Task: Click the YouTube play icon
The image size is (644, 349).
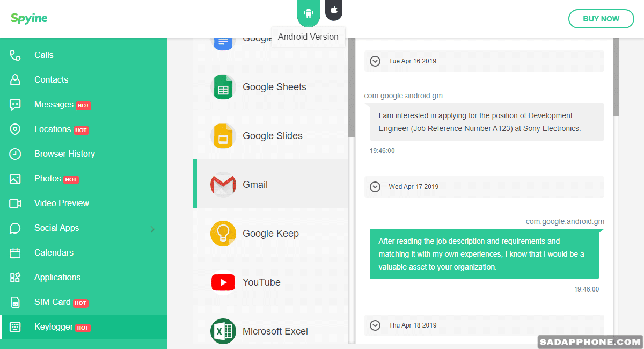Action: point(223,282)
